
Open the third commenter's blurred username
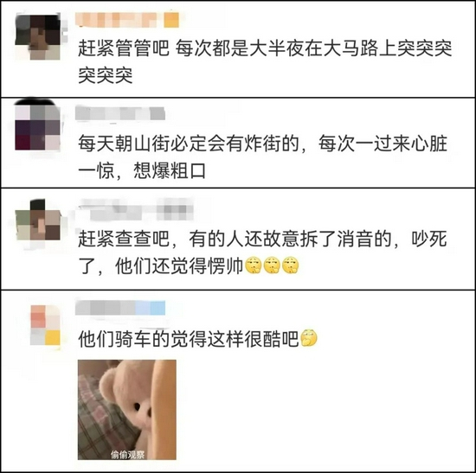tap(136, 209)
